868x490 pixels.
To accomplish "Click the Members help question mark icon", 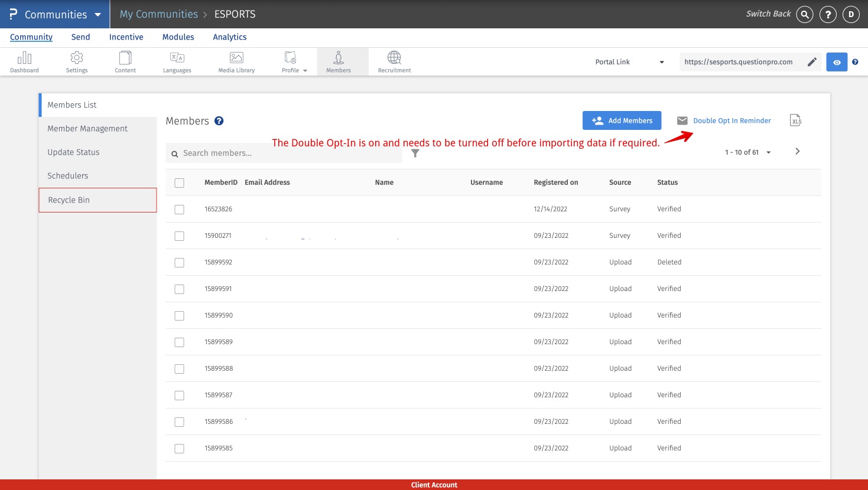I will point(219,121).
